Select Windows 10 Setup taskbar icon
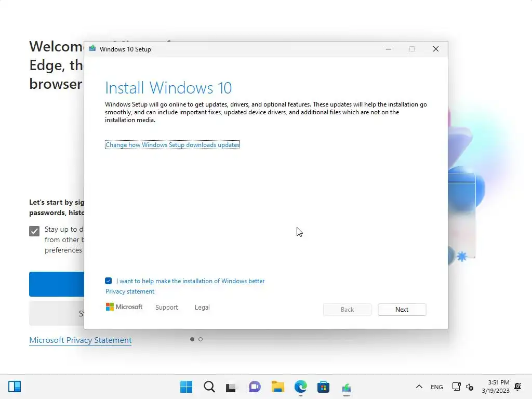The width and height of the screenshot is (532, 399). coord(347,387)
